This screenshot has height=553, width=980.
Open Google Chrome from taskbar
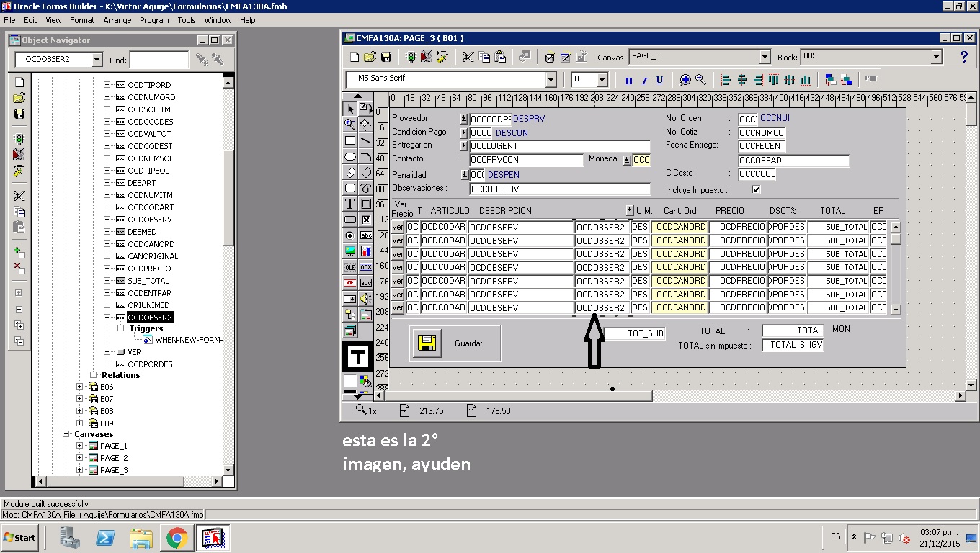[x=177, y=537]
